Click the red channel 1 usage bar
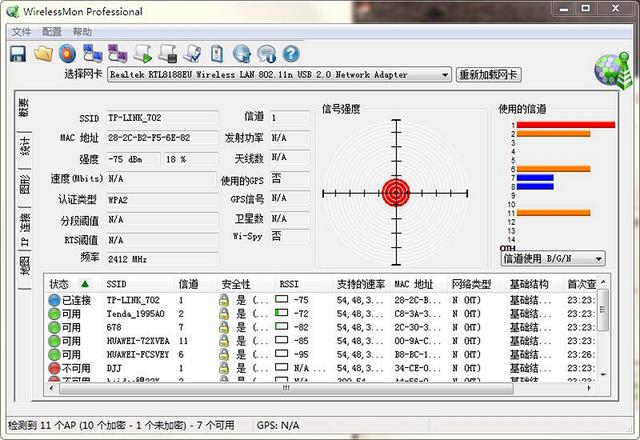This screenshot has height=440, width=640. click(566, 125)
